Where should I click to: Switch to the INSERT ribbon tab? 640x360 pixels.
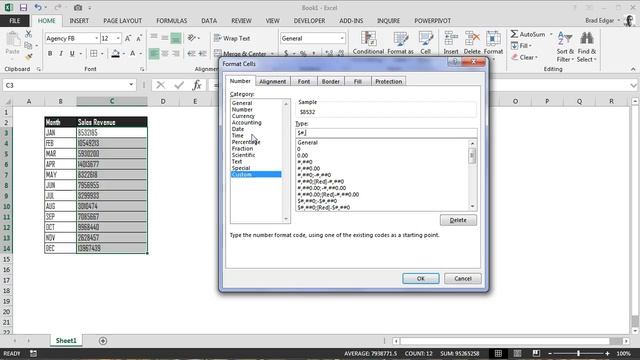click(x=79, y=21)
